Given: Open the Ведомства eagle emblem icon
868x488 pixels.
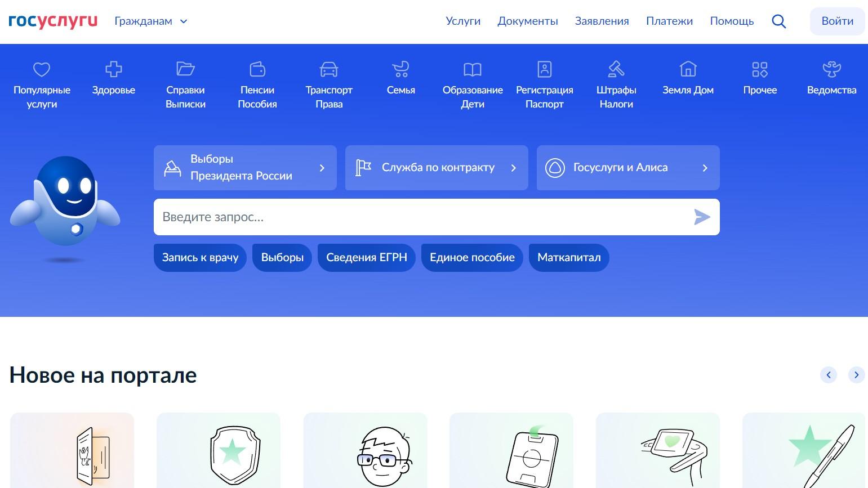Looking at the screenshot, I should [831, 69].
